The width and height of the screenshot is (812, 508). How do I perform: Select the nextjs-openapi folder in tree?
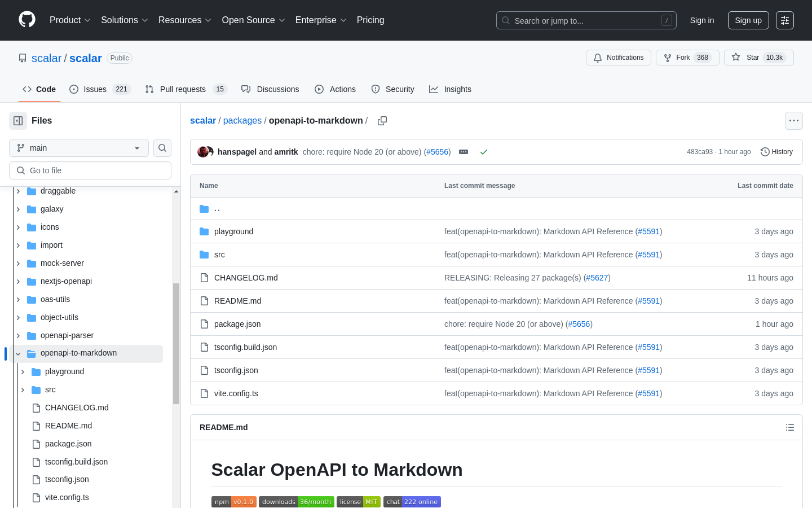pos(66,281)
